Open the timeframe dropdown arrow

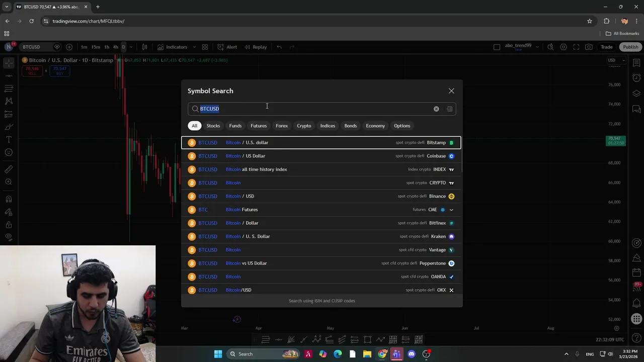[x=131, y=47]
